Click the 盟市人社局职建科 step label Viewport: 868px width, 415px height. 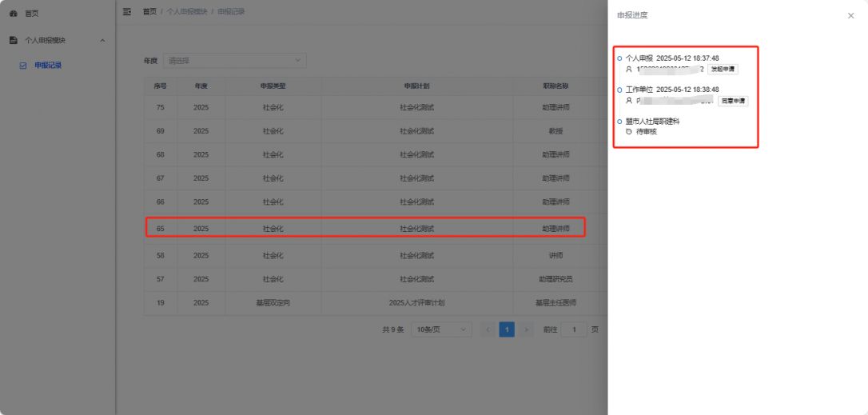[x=652, y=122]
